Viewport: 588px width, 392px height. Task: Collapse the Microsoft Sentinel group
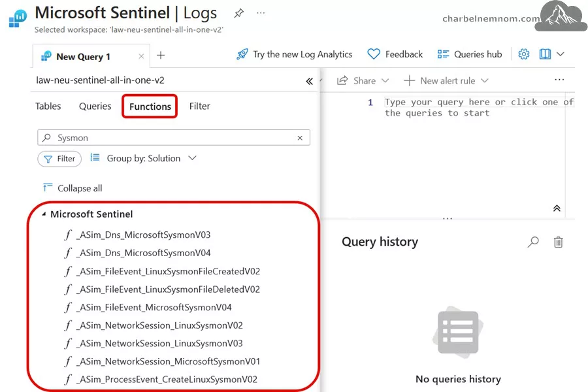click(x=44, y=214)
